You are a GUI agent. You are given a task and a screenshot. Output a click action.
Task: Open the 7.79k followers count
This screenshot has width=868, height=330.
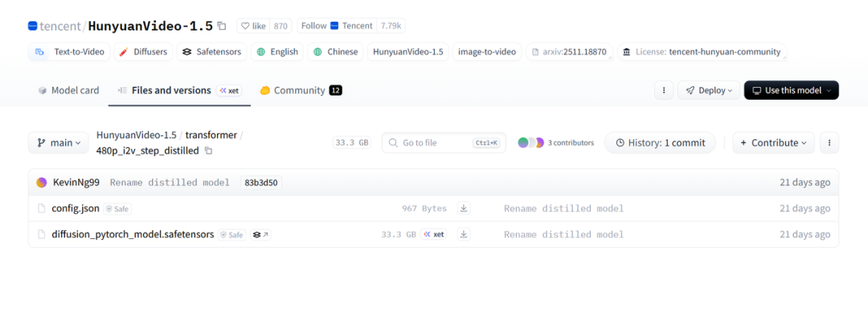point(391,26)
